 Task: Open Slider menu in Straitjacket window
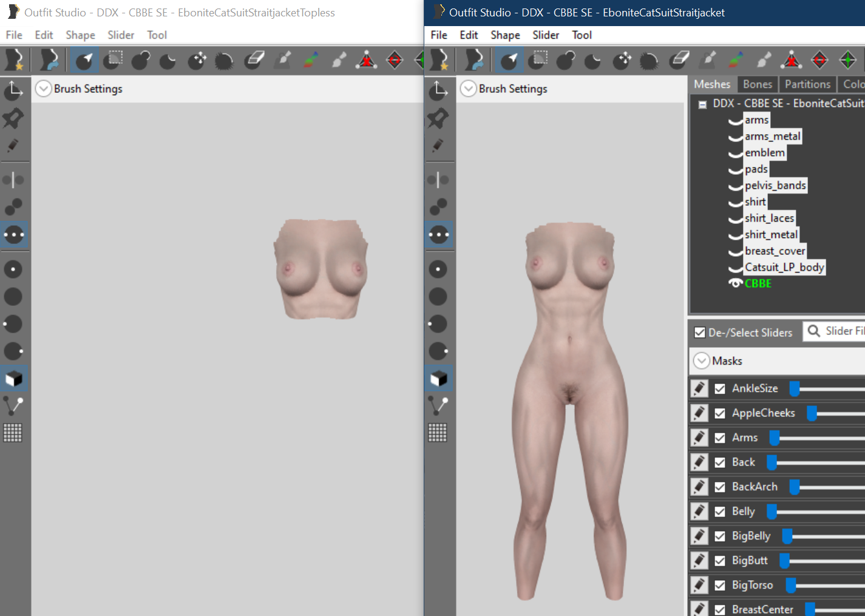[x=546, y=35]
